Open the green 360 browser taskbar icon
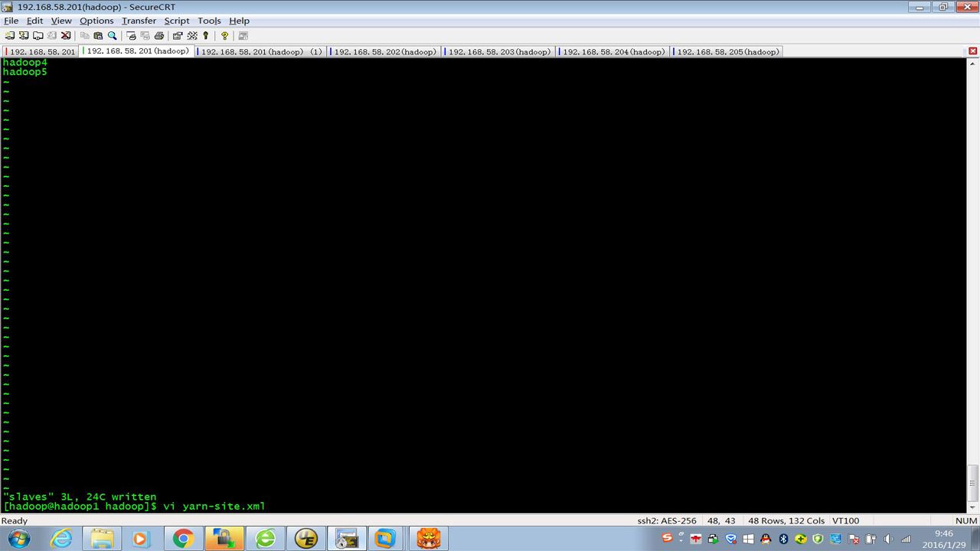This screenshot has width=980, height=551. pyautogui.click(x=266, y=539)
